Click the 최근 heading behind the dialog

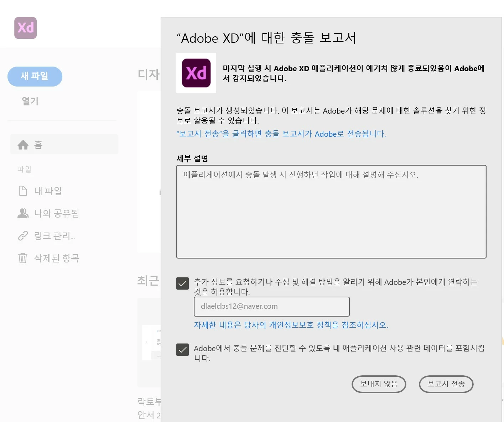[148, 281]
